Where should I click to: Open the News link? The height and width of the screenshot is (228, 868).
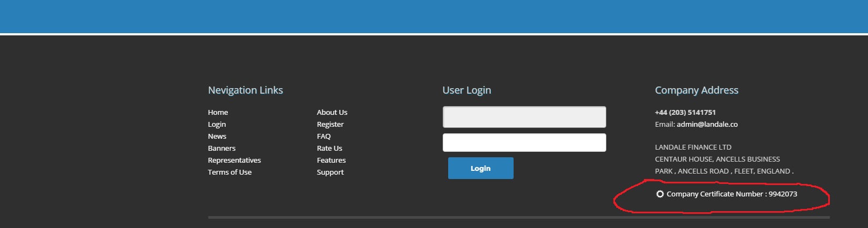(x=216, y=136)
